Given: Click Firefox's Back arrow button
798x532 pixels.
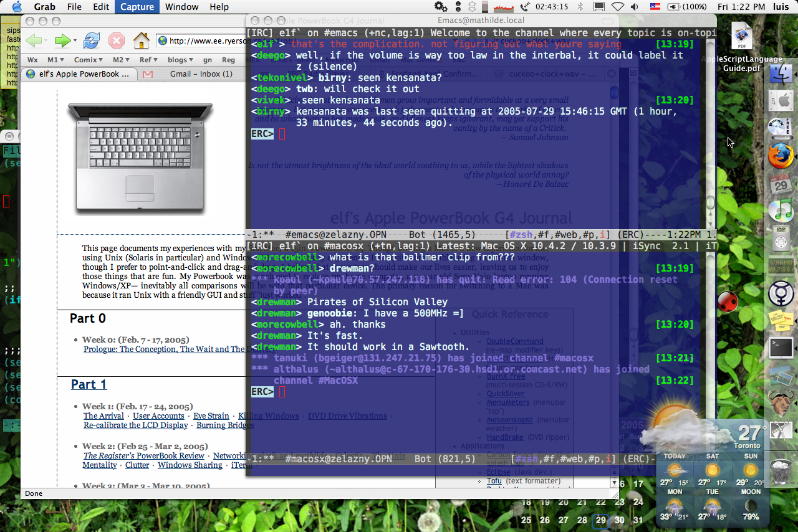Looking at the screenshot, I should point(34,41).
